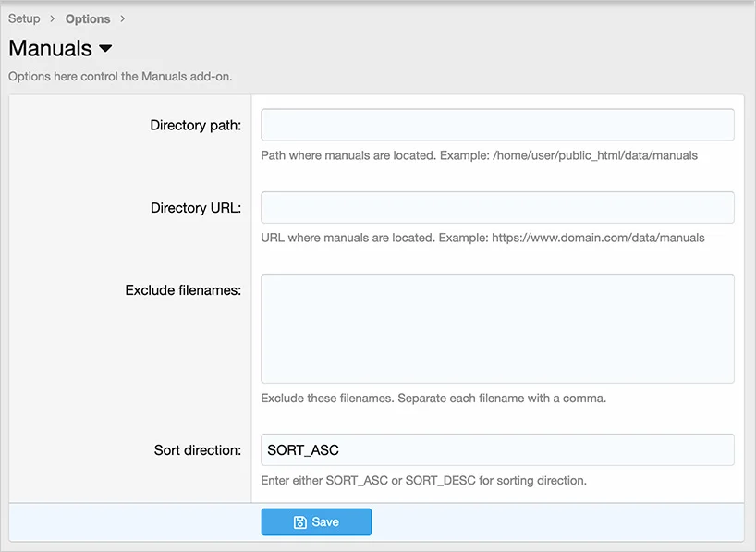The width and height of the screenshot is (756, 552).
Task: Select the Sort direction field containing SORT_ASC
Action: pyautogui.click(x=497, y=450)
